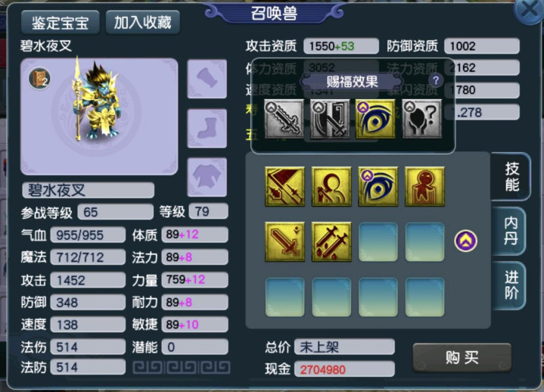The width and height of the screenshot is (544, 392).
Task: Click the sword blessing effect icon
Action: point(284,119)
